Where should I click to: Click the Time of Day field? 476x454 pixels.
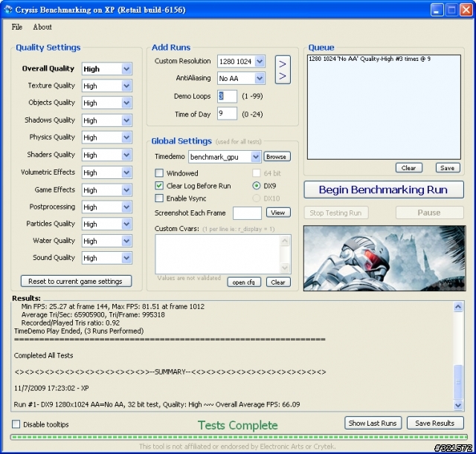(x=227, y=114)
